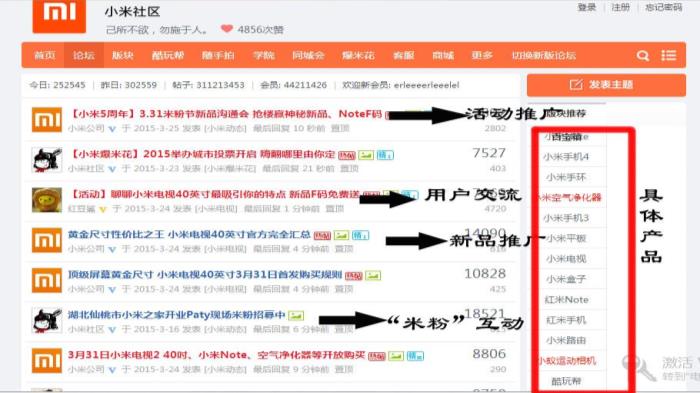Select 酷玩帮 in sidebar list

click(x=566, y=381)
